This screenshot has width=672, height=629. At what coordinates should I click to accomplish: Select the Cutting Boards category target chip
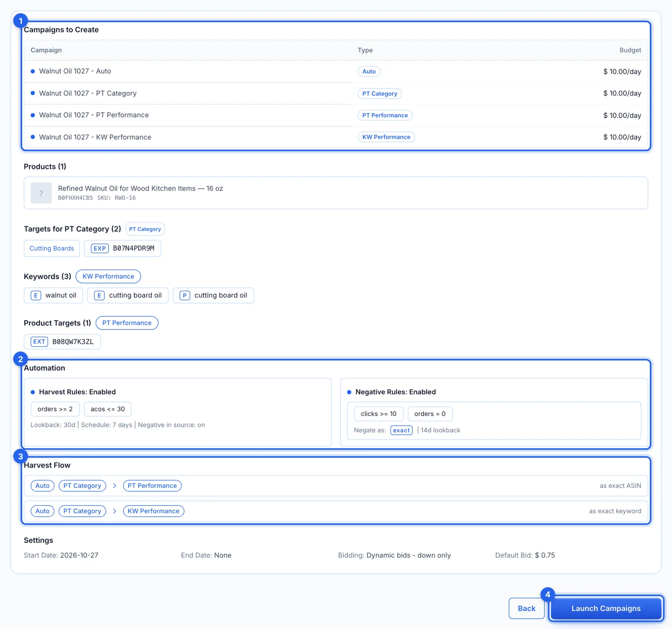pos(52,248)
